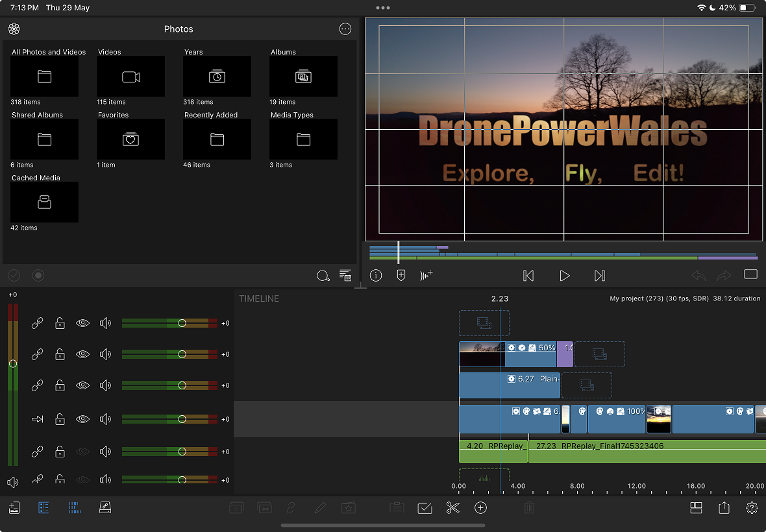Toggle the link icon on the top track
Screen dimensions: 766x532
(37, 323)
